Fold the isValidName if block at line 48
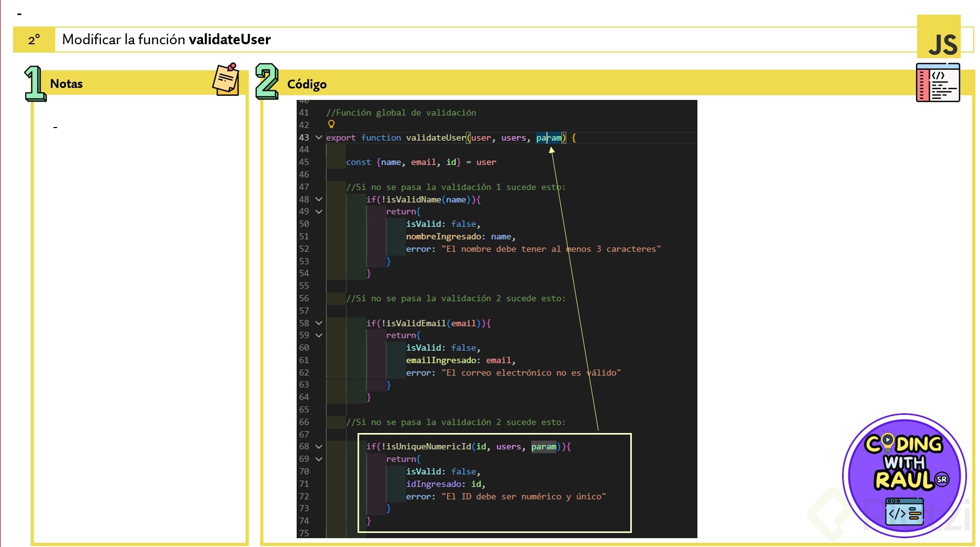980x547 pixels. coord(319,199)
